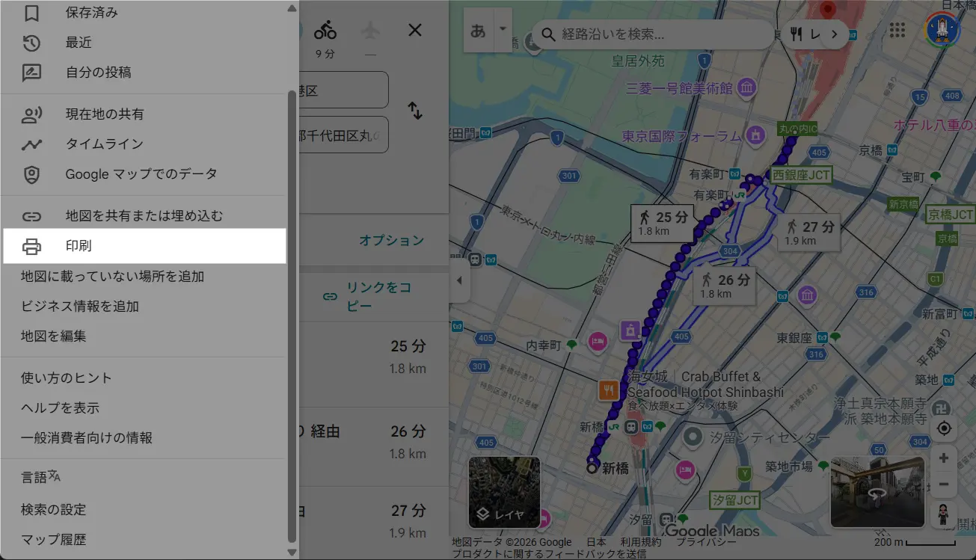Open Google マップでのデータ entry

pyautogui.click(x=144, y=174)
